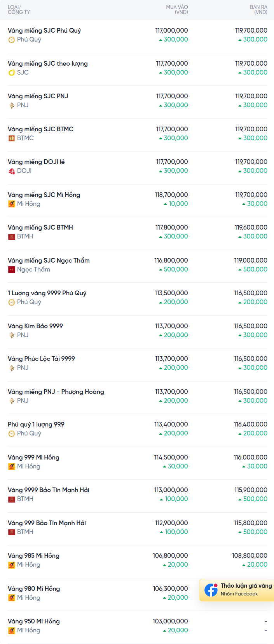
Task: Click the SJC ring icon under Vàng miếng SJC theo lượng
Action: pyautogui.click(x=12, y=72)
